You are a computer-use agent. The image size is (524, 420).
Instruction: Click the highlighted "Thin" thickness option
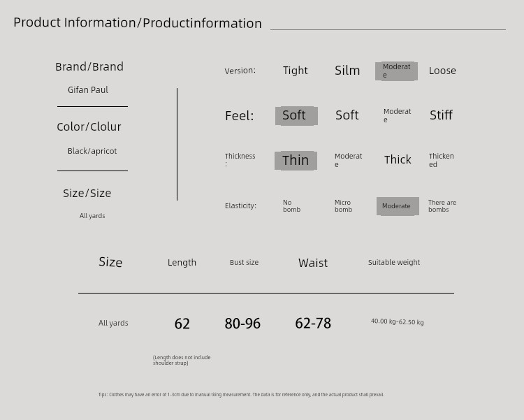(x=296, y=161)
